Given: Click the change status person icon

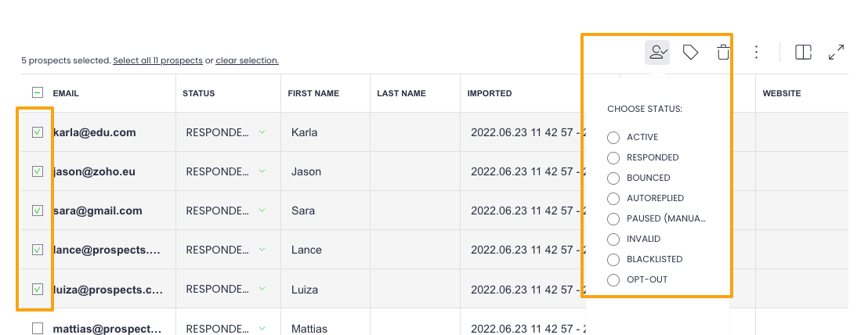Looking at the screenshot, I should [656, 52].
